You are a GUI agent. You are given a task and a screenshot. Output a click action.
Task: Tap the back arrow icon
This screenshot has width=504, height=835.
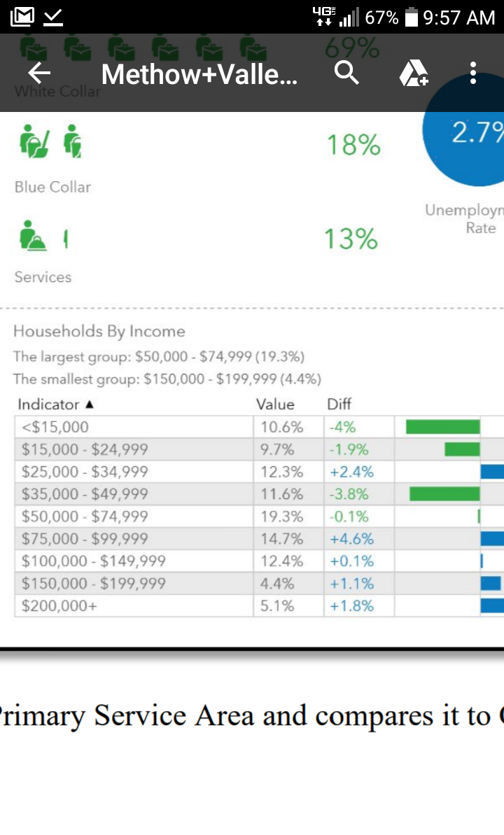(x=40, y=73)
